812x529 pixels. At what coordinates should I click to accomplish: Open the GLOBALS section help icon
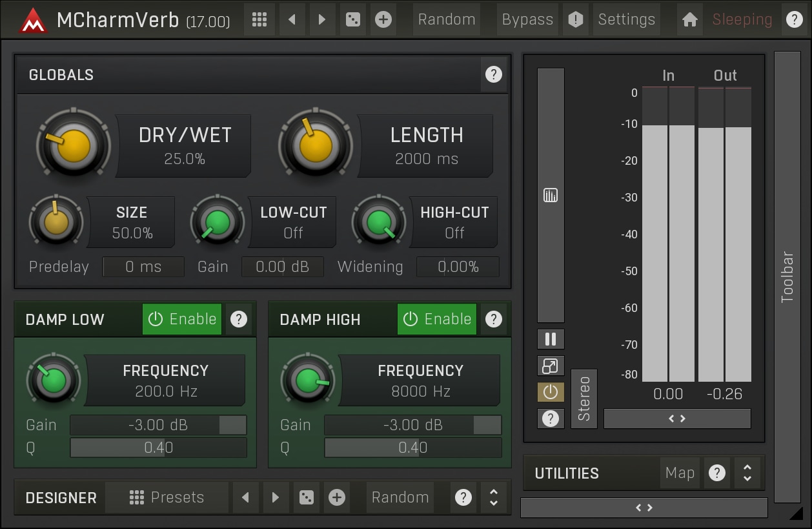point(493,75)
